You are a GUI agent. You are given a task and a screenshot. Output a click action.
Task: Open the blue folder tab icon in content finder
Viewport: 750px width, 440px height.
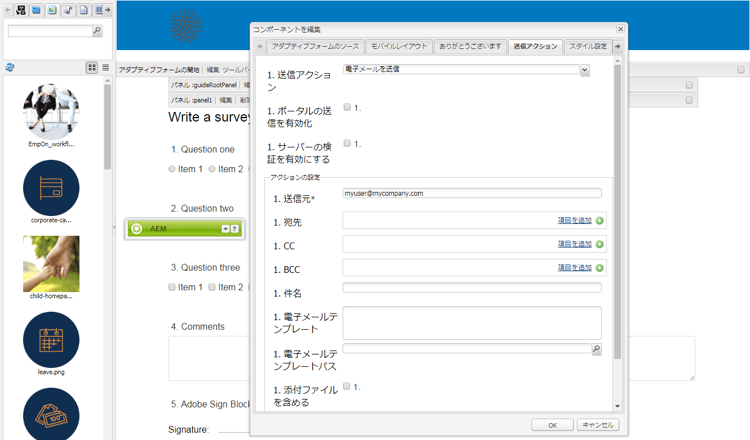pos(36,10)
